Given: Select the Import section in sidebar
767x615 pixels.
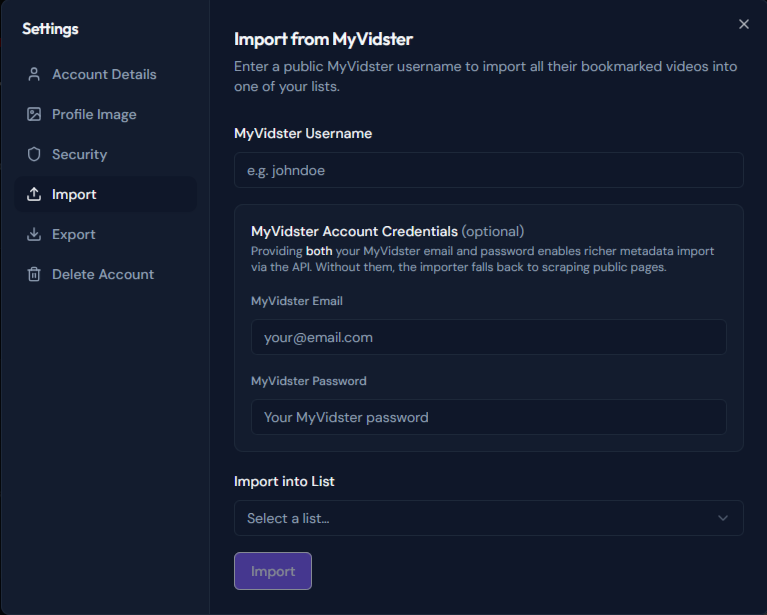Looking at the screenshot, I should [106, 194].
